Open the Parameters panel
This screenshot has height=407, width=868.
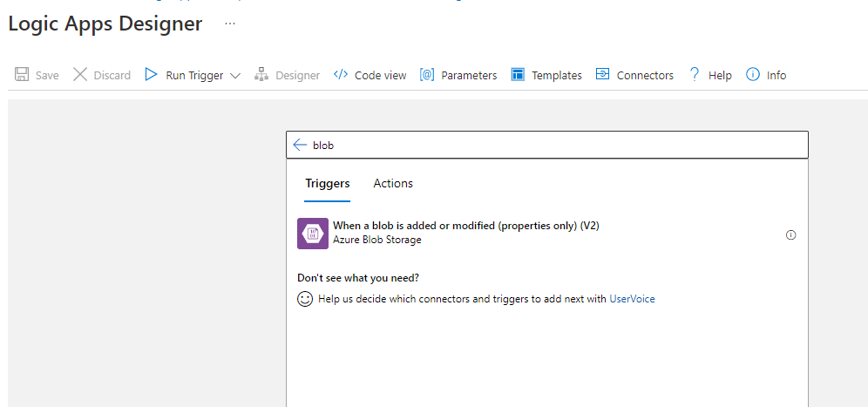(x=458, y=75)
